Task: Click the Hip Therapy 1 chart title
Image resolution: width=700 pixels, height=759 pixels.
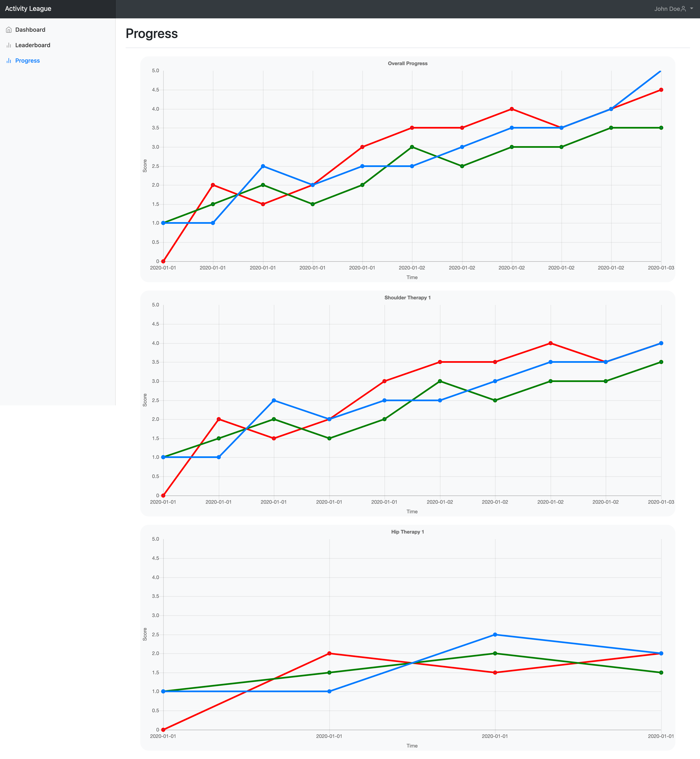Action: point(408,532)
